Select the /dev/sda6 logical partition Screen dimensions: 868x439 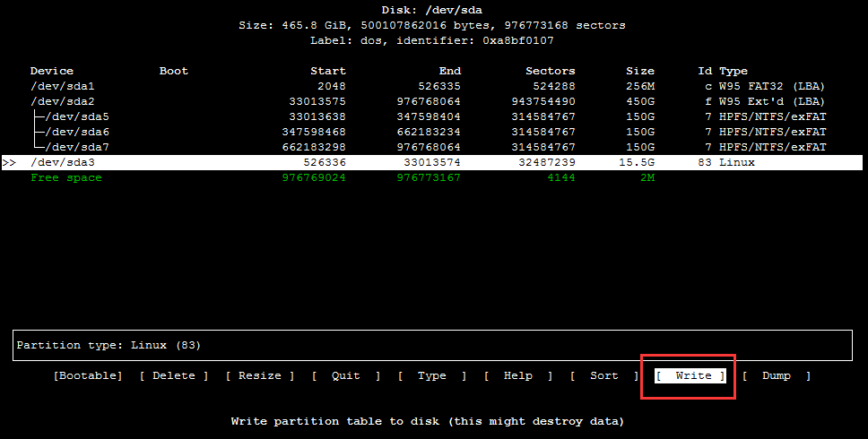coord(77,132)
